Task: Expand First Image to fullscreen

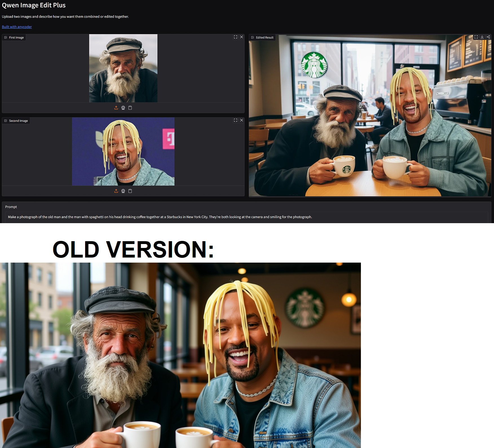Action: pos(235,37)
